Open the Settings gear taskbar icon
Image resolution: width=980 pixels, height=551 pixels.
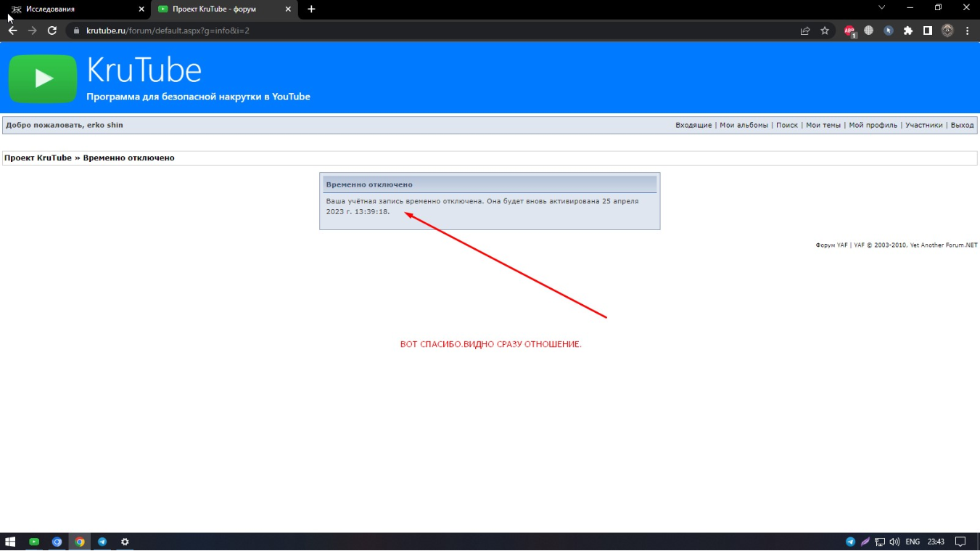[125, 542]
